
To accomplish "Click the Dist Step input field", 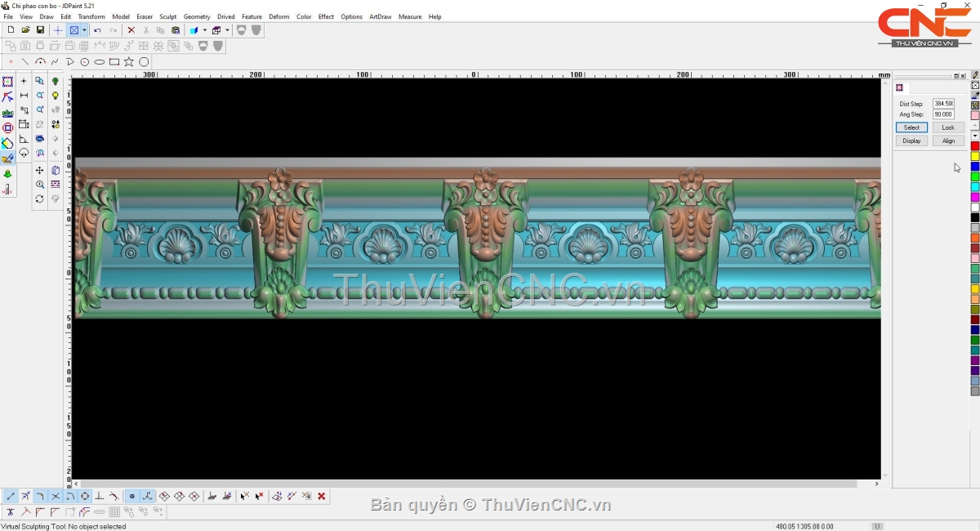I will tap(943, 104).
